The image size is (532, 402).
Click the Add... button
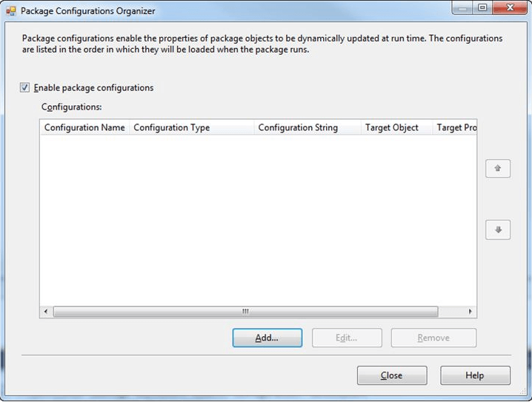click(x=267, y=338)
